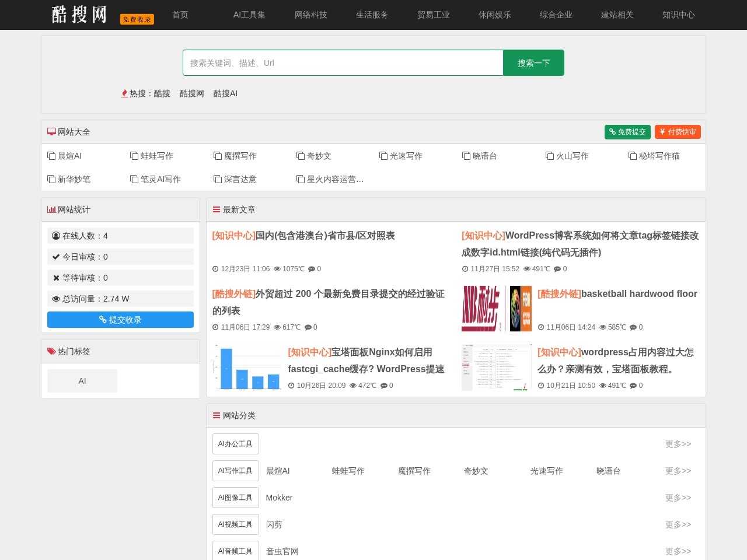Click the monitor icon beside 网站大全

point(51,132)
